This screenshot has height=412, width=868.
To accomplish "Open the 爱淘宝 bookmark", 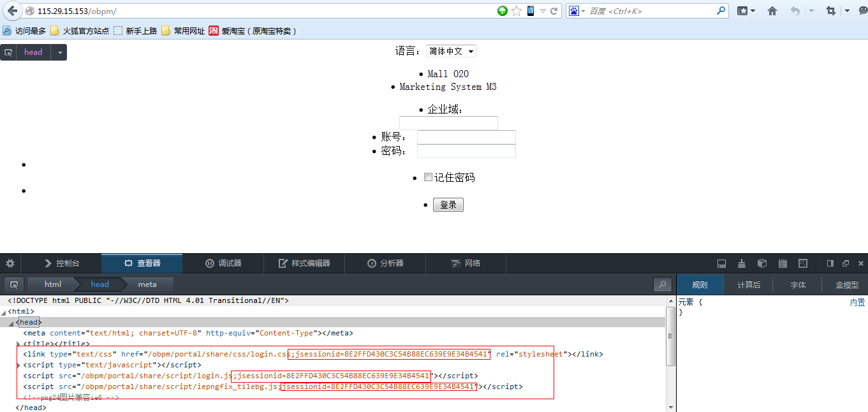I will click(253, 31).
